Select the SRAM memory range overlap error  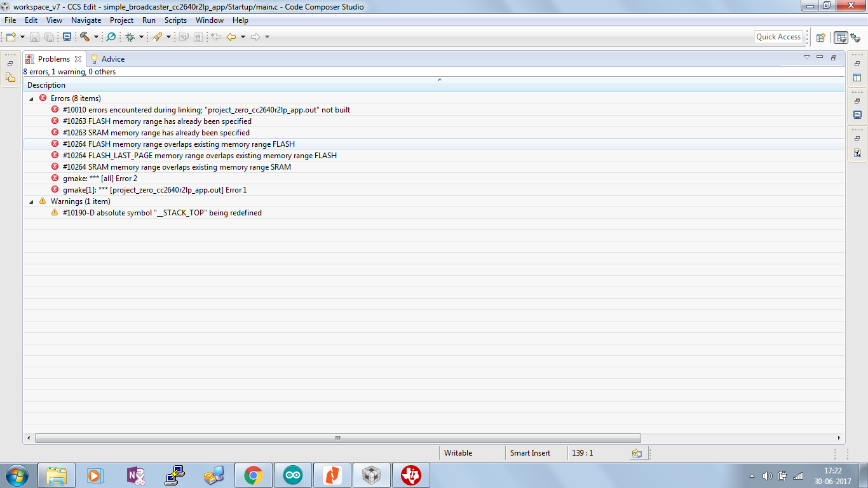pyautogui.click(x=176, y=166)
